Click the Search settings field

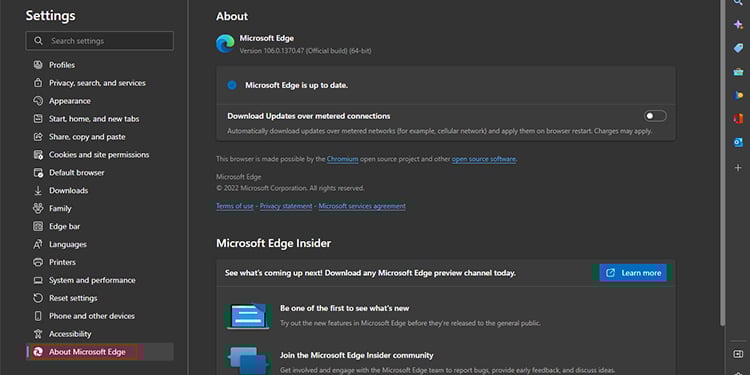(x=99, y=41)
